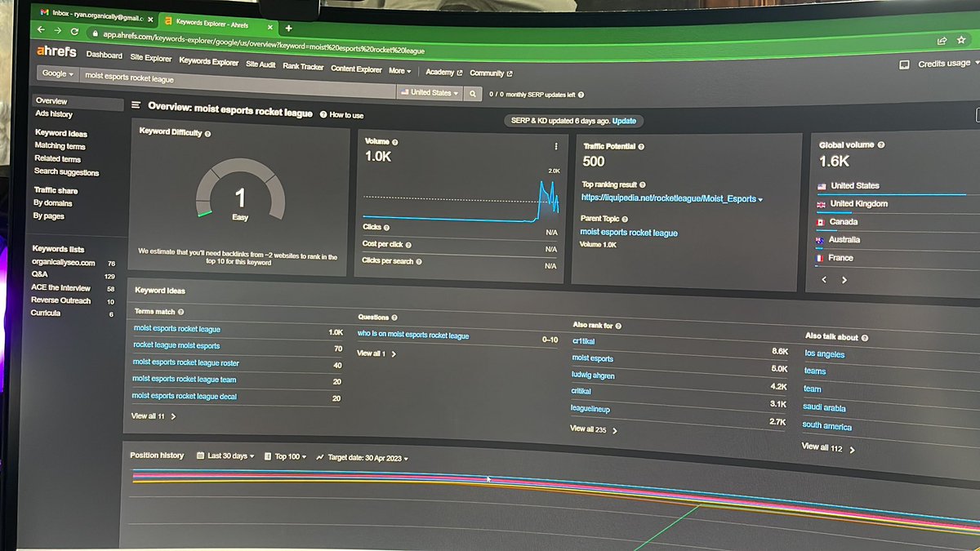Expand the More menu
This screenshot has width=980, height=551.
pyautogui.click(x=399, y=71)
